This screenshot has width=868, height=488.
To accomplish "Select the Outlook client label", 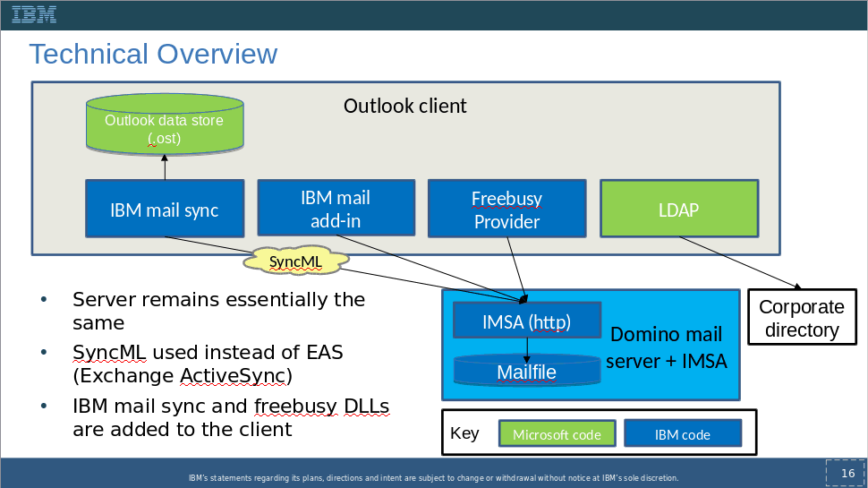I will pos(404,106).
